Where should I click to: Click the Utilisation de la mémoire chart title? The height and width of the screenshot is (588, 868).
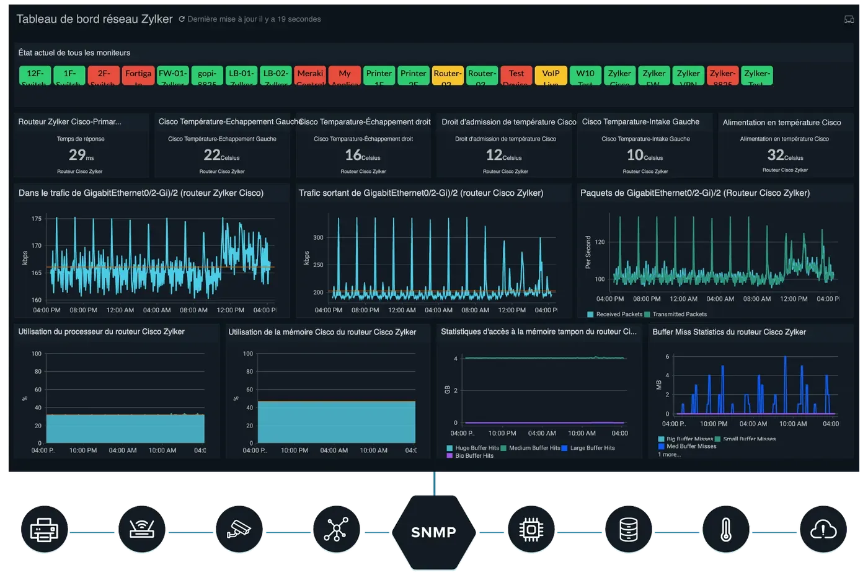pos(322,332)
